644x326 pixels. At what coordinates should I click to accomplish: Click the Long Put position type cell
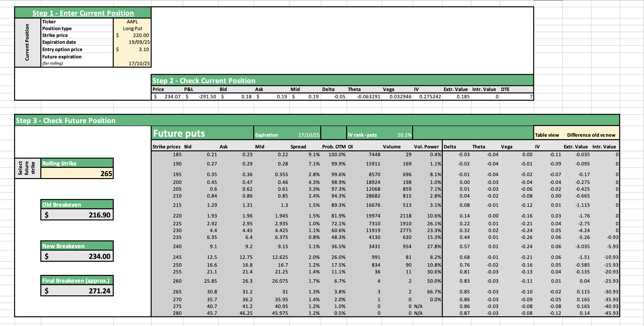[x=132, y=28]
